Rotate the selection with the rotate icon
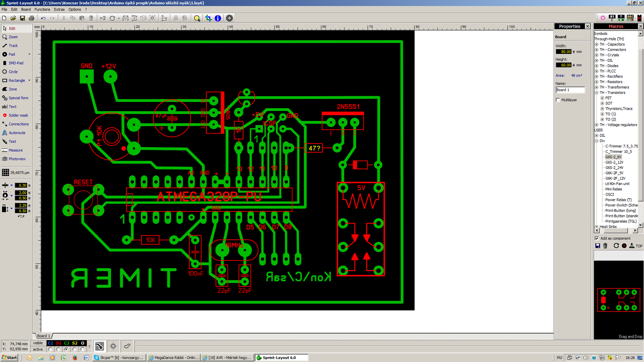The height and width of the screenshot is (362, 644). coord(113,18)
